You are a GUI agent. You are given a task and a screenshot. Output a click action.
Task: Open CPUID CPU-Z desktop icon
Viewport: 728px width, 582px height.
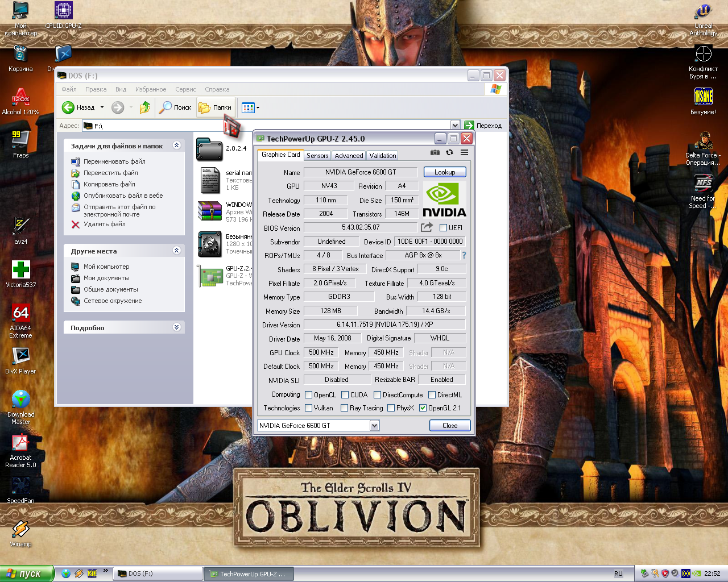tap(63, 11)
